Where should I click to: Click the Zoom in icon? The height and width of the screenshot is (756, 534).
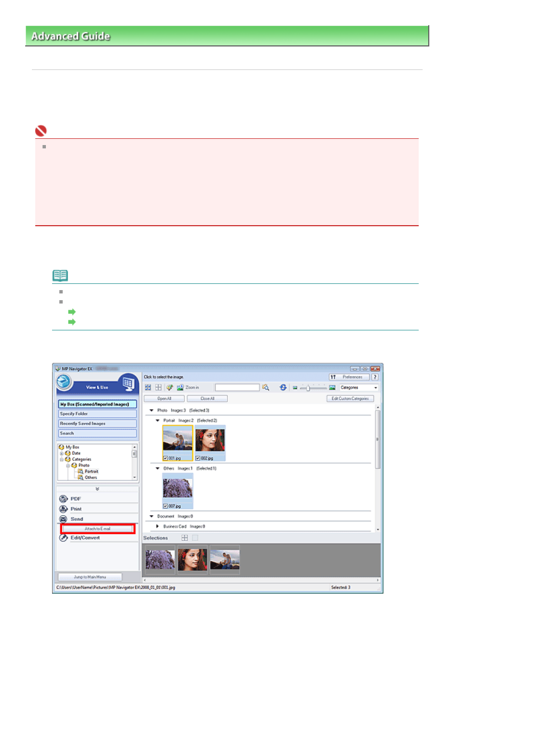(180, 388)
